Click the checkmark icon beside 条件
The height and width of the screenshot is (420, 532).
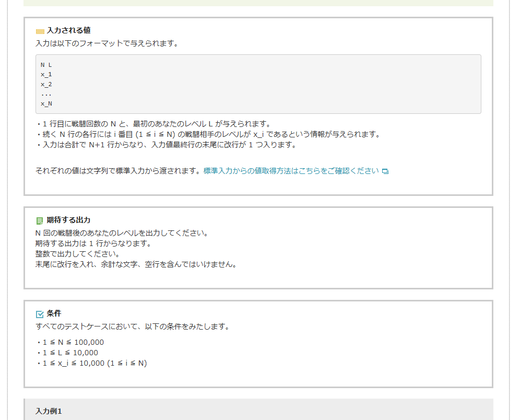(x=40, y=314)
